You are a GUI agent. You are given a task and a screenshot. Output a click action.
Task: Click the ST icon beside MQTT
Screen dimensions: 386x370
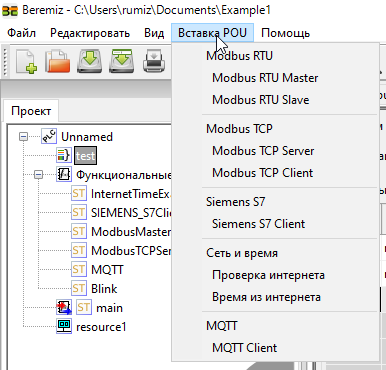(x=79, y=269)
